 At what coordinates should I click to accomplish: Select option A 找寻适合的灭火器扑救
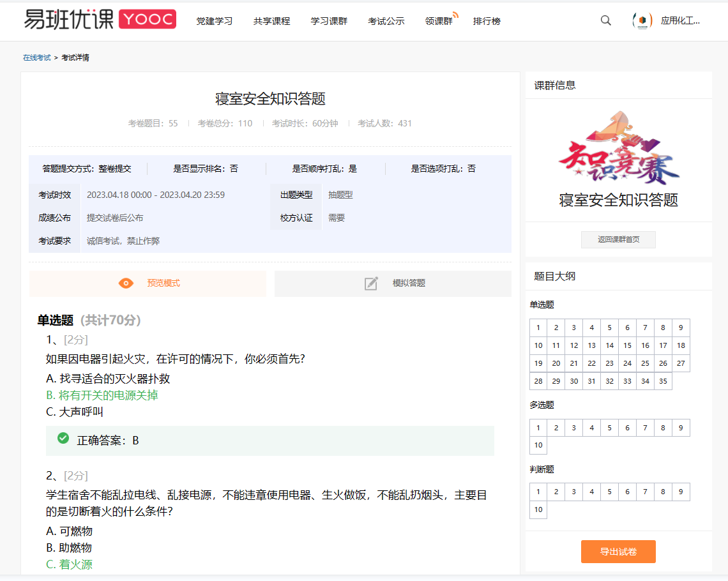point(108,379)
